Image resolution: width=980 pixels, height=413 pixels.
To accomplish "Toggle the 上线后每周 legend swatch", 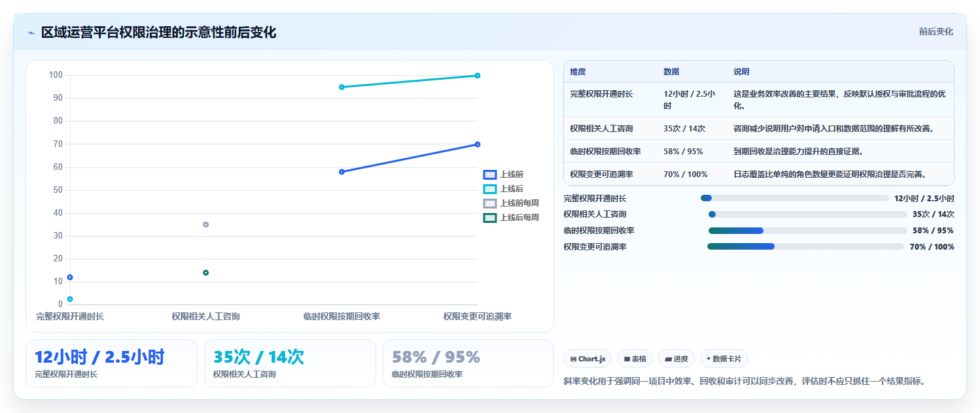I will pyautogui.click(x=490, y=218).
